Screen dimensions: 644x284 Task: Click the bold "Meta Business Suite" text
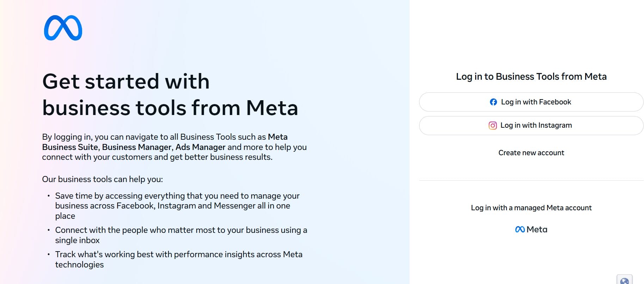pyautogui.click(x=70, y=147)
